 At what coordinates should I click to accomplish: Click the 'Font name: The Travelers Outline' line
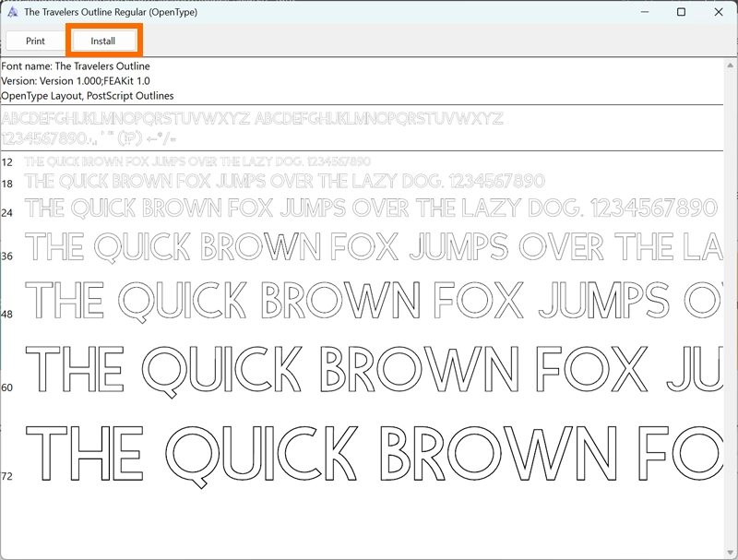coord(76,66)
